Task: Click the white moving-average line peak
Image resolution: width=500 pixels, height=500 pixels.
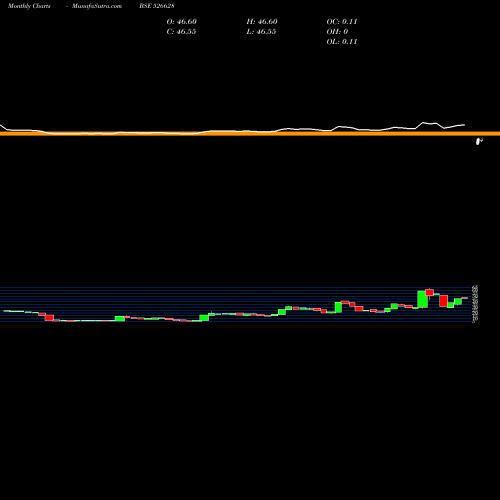Action: click(x=424, y=123)
